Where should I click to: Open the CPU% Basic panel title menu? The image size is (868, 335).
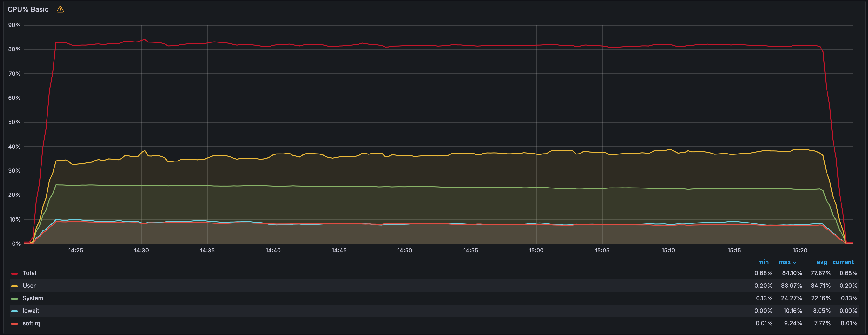(x=28, y=9)
